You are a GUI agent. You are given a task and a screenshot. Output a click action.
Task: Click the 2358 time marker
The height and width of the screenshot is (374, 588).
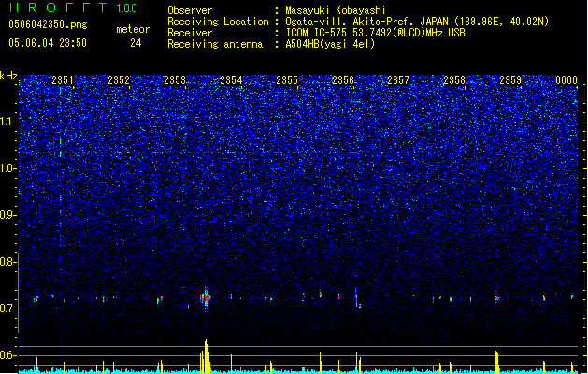click(x=454, y=80)
